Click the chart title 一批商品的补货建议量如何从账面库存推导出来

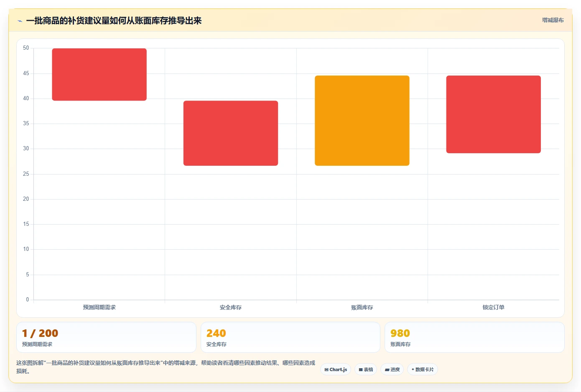(114, 20)
